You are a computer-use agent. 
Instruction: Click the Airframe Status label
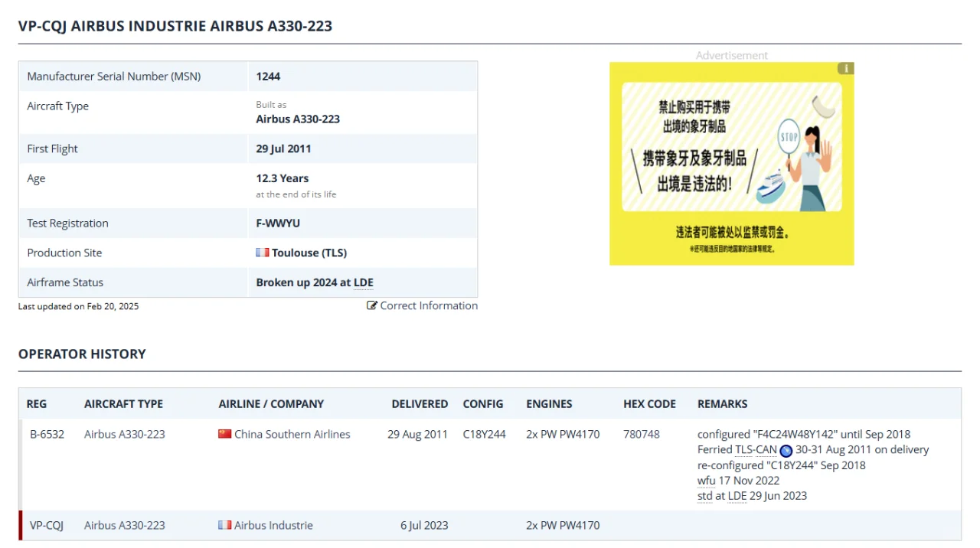pyautogui.click(x=65, y=282)
